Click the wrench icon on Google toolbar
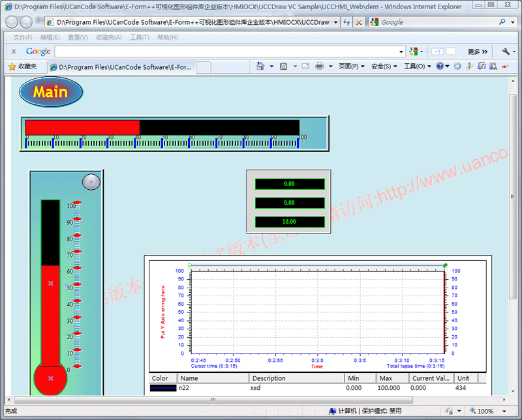The width and height of the screenshot is (522, 420). (x=505, y=52)
